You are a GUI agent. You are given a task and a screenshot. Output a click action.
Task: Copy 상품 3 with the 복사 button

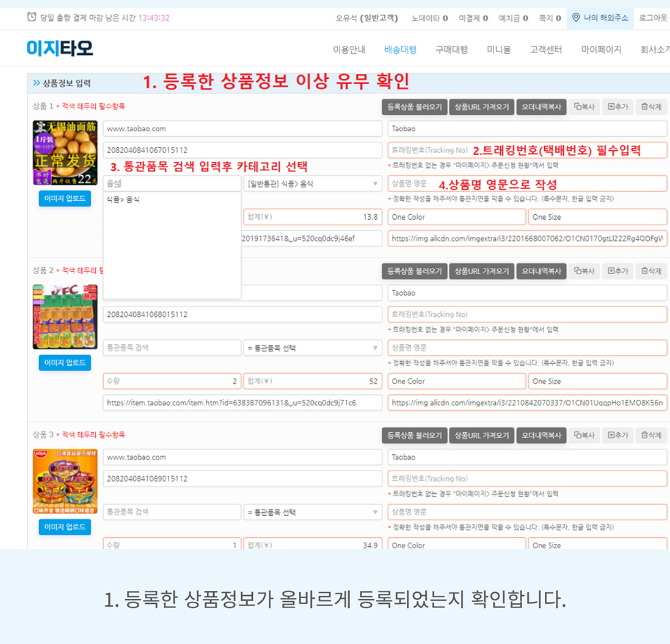[x=584, y=435]
